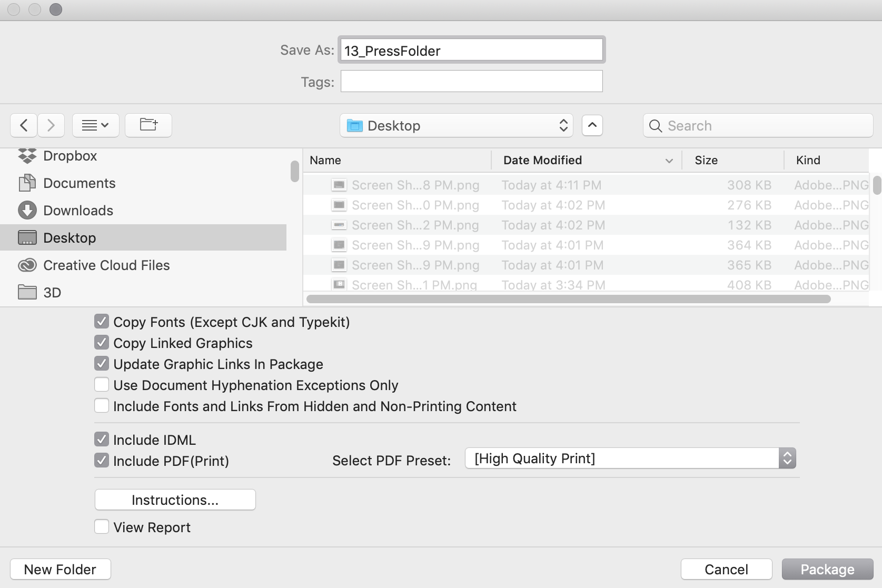
Task: Uncheck Update Graphic Links In Package
Action: click(102, 364)
